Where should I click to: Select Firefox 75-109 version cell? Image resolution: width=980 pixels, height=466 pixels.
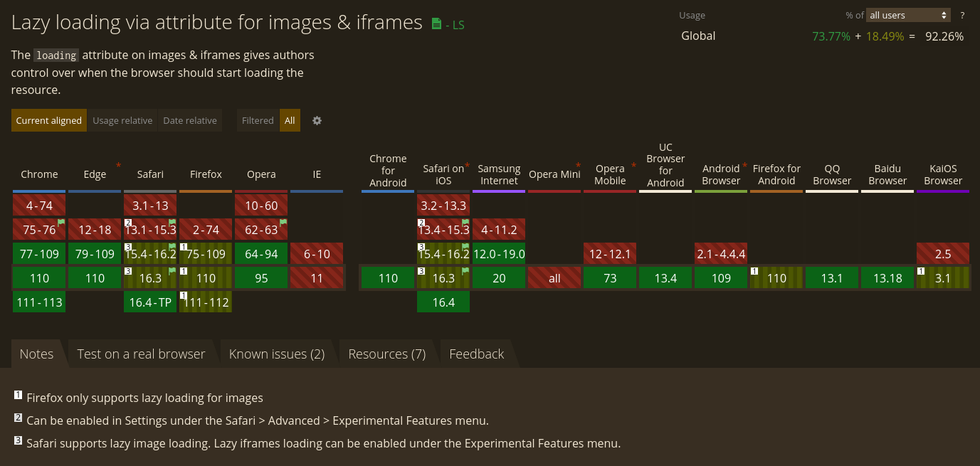point(206,254)
